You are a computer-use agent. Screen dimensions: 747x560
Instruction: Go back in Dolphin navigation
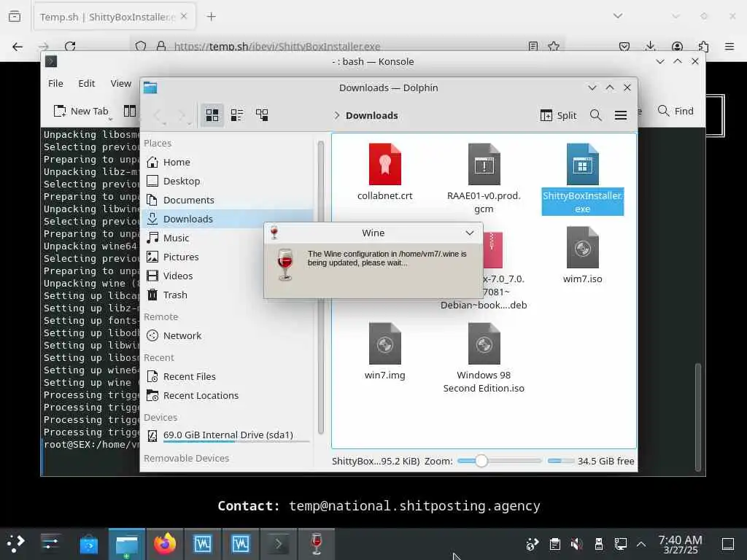pos(158,115)
